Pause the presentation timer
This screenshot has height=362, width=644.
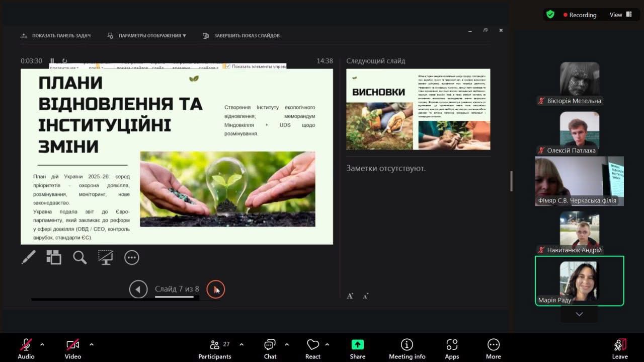[x=52, y=61]
